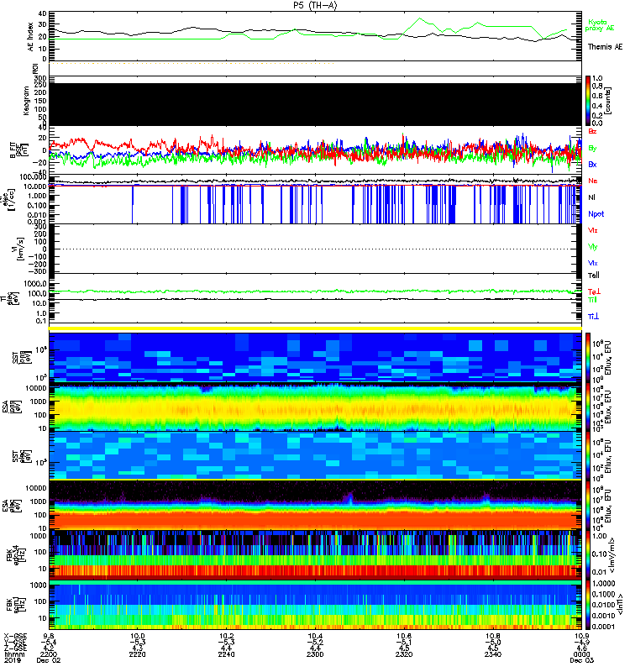Click the density plot with blue spikes
The image size is (630, 672).
pyautogui.click(x=315, y=199)
